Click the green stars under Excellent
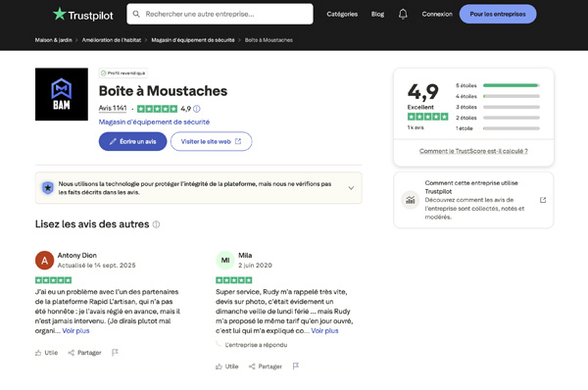 click(428, 117)
